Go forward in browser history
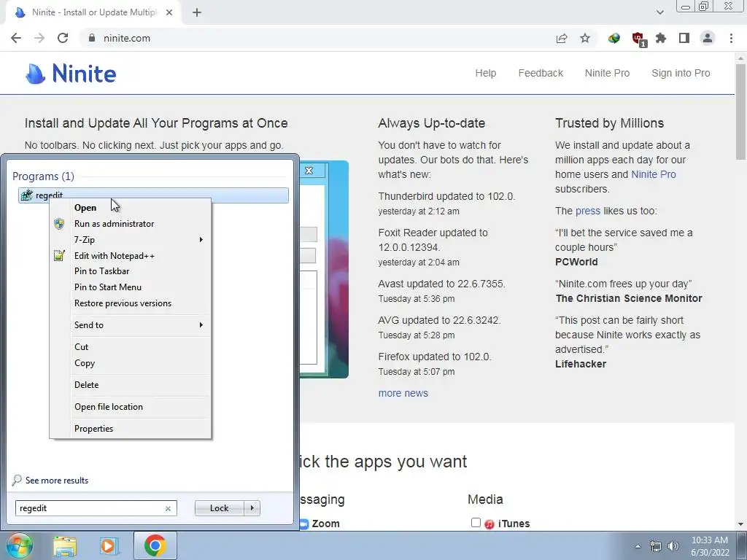 coord(39,38)
